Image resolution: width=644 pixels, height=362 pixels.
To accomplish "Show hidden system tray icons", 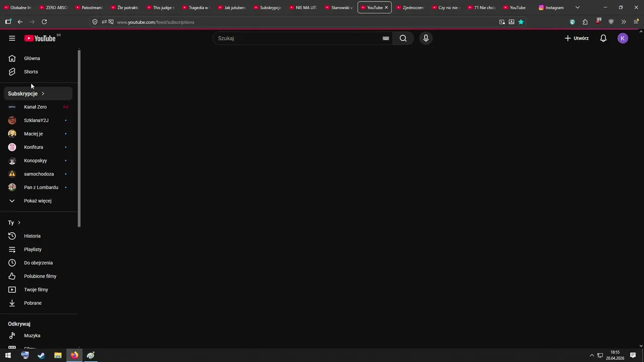I will [x=592, y=355].
